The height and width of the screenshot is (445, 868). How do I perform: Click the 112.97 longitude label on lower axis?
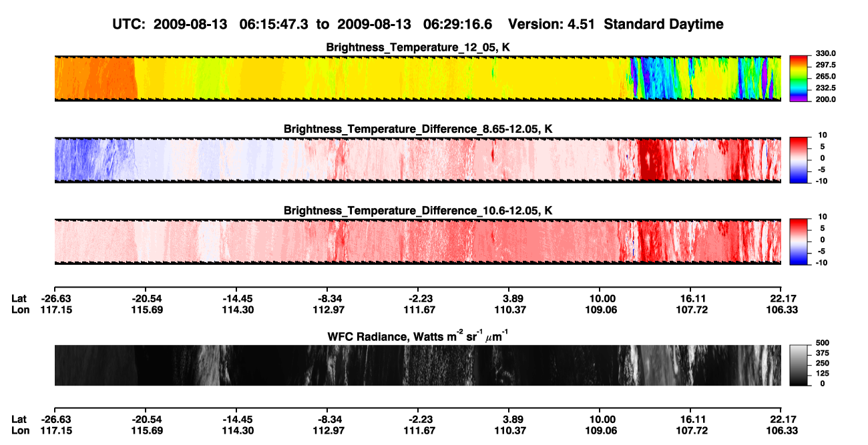[327, 430]
